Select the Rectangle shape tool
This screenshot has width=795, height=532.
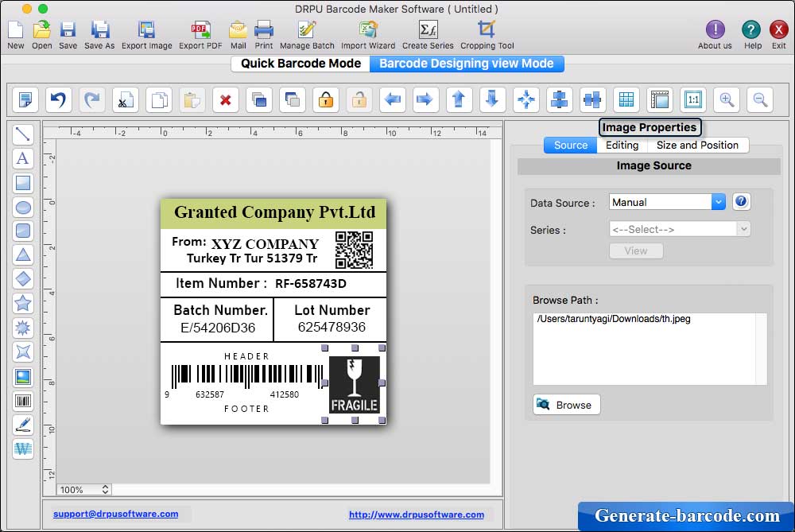pyautogui.click(x=23, y=183)
